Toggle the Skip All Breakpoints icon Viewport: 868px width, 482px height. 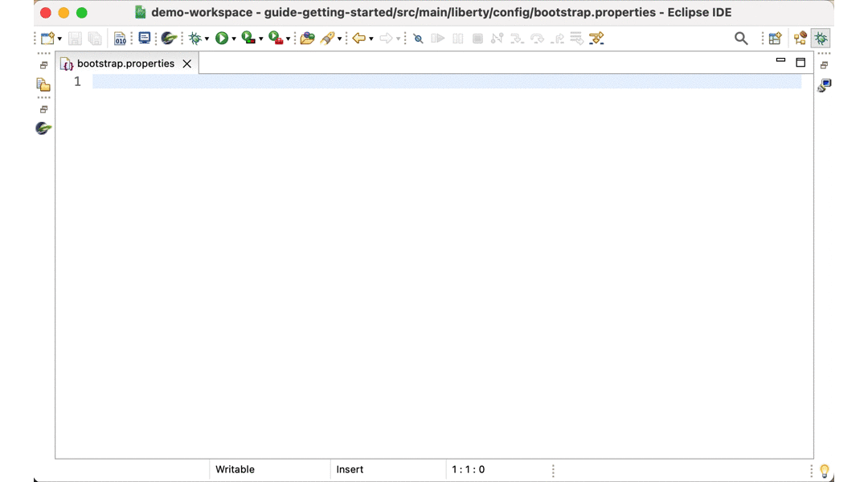(419, 39)
